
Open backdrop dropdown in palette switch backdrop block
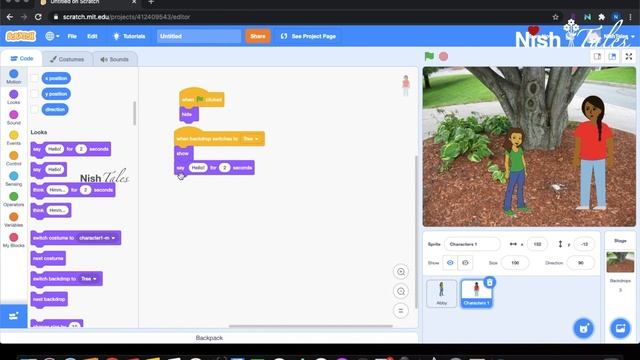(x=89, y=279)
